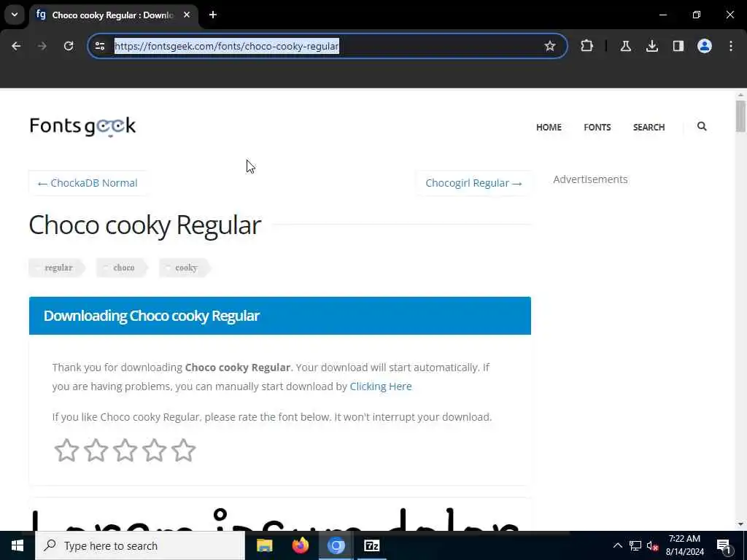
Task: Click the Downloading Choco cooky Regular banner
Action: 280,316
